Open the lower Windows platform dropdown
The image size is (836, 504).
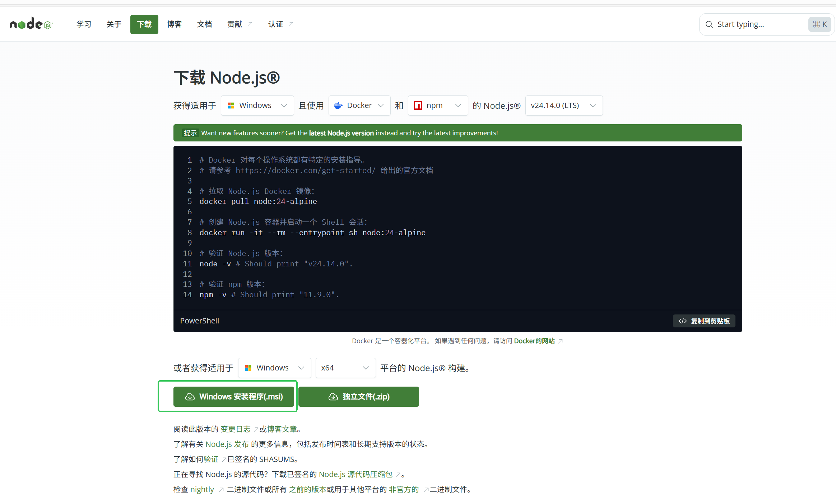point(274,368)
